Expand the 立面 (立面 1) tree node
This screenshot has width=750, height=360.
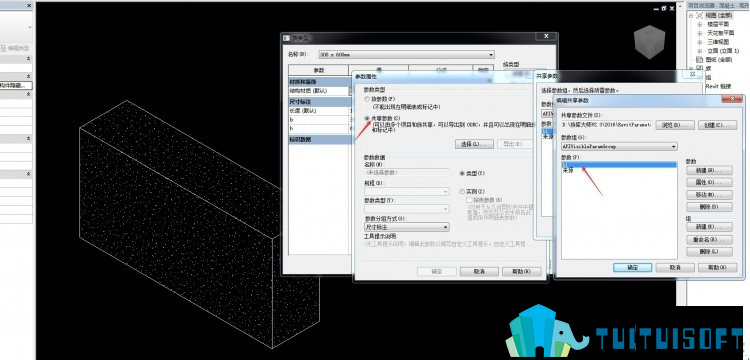(699, 51)
